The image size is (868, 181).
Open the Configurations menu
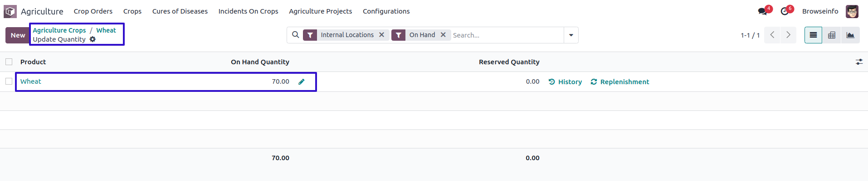[x=386, y=11]
